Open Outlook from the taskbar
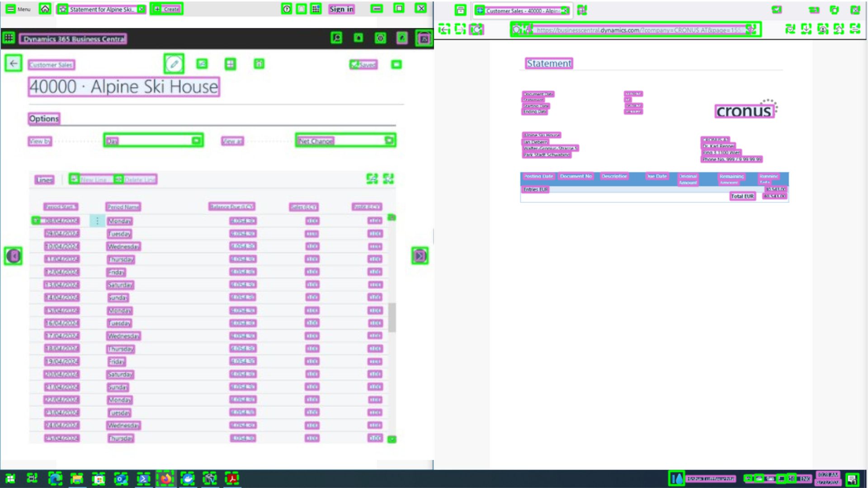The height and width of the screenshot is (488, 868). tap(121, 479)
